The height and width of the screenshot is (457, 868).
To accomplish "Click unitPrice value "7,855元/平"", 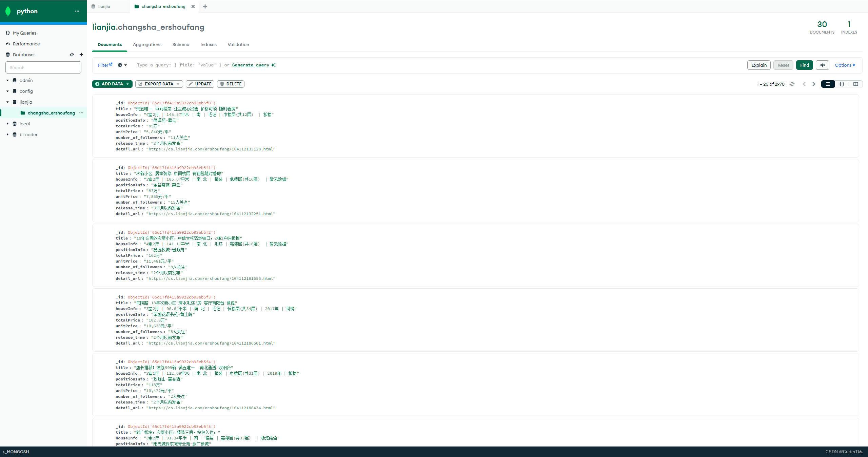I will click(158, 196).
